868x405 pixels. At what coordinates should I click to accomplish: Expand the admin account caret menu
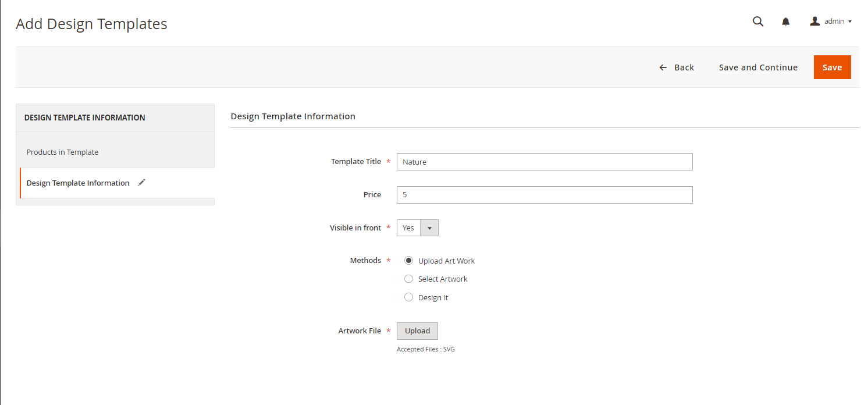[x=850, y=22]
